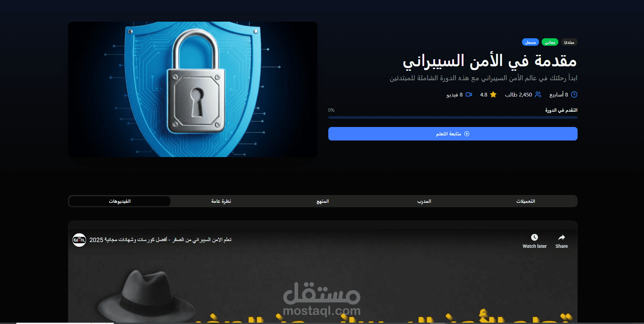Click the green مجاني badge
The image size is (644, 324).
(x=550, y=42)
